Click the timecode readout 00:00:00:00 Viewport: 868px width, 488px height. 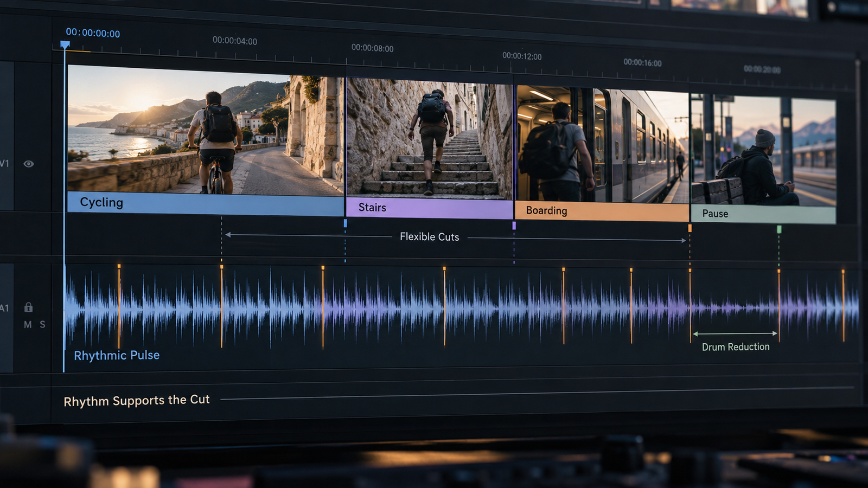click(93, 33)
